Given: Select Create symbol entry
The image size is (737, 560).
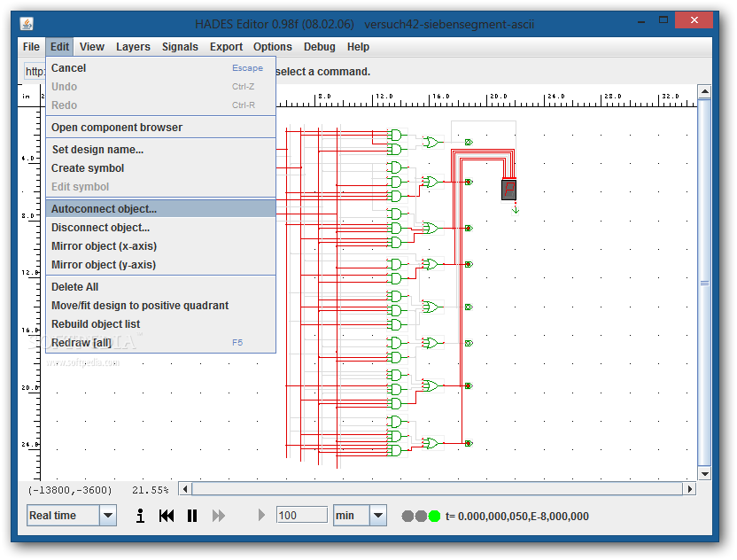Looking at the screenshot, I should pos(160,168).
